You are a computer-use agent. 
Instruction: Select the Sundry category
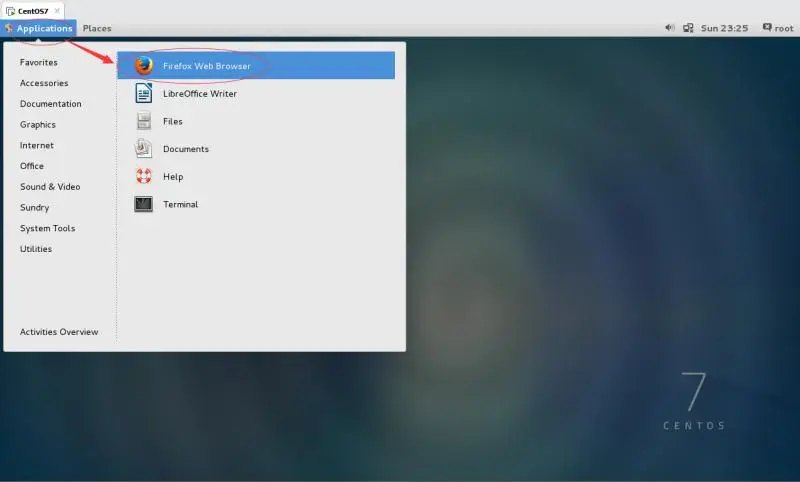click(x=35, y=208)
